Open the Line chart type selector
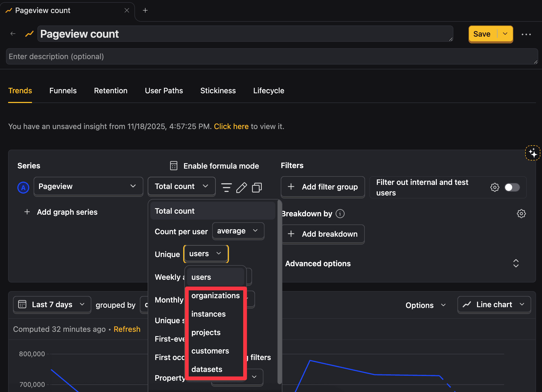Image resolution: width=542 pixels, height=392 pixels. point(494,304)
